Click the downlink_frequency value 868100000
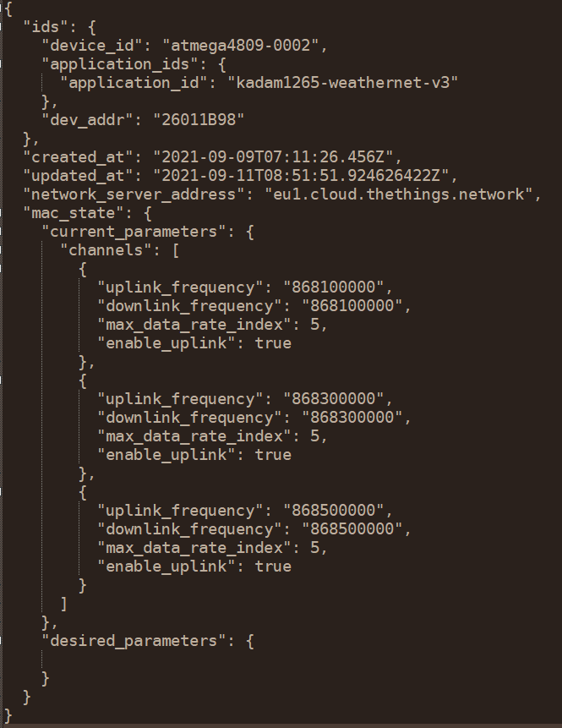Image resolution: width=562 pixels, height=728 pixels. pyautogui.click(x=352, y=306)
